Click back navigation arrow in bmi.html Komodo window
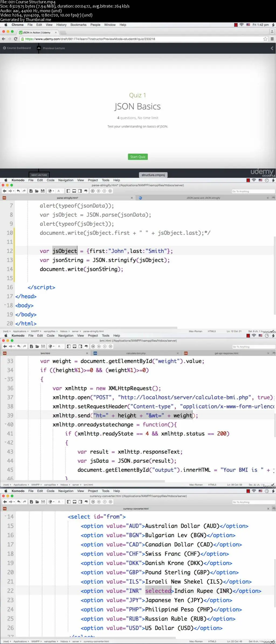Screen dimensions: 276x644 tap(4, 346)
